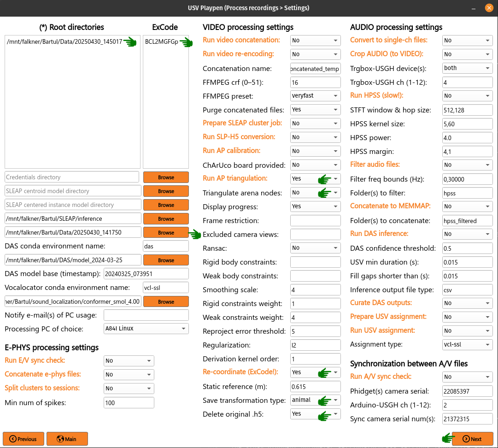
Task: Open Convert to single-ch files dropdown
Action: pyautogui.click(x=467, y=41)
